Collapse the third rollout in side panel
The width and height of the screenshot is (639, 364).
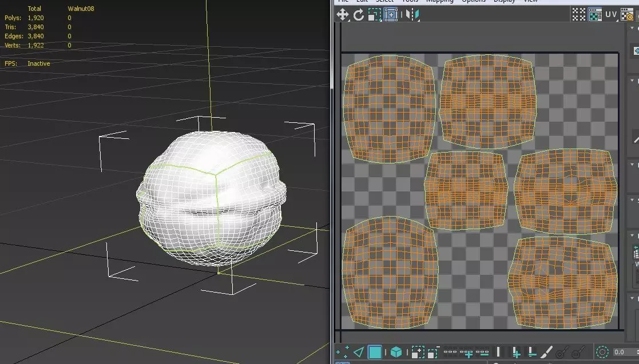(632, 165)
